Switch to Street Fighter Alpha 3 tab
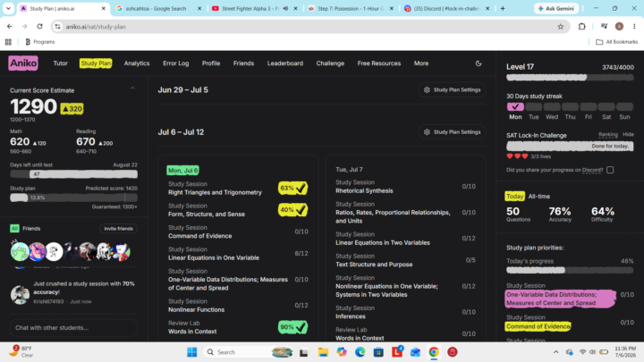Screen dimensions: 644x362 tap(250, 8)
